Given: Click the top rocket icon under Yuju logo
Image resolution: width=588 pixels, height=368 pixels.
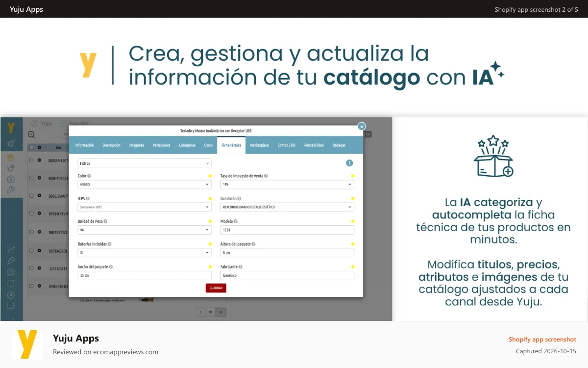Looking at the screenshot, I should pos(11,144).
